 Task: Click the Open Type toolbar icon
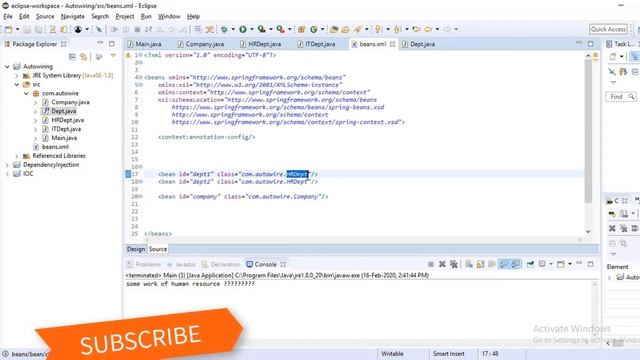[x=334, y=29]
